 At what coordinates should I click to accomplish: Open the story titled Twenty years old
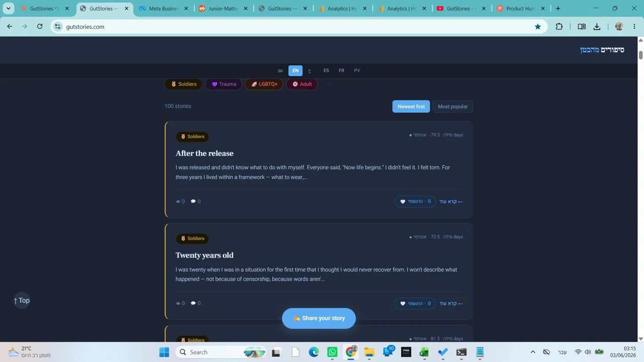pyautogui.click(x=204, y=255)
